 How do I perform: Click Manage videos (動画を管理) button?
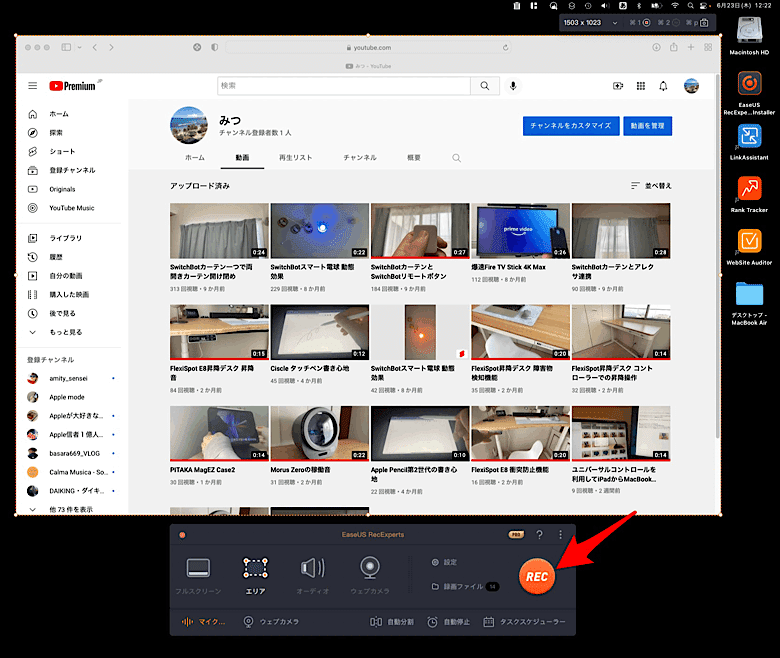647,126
